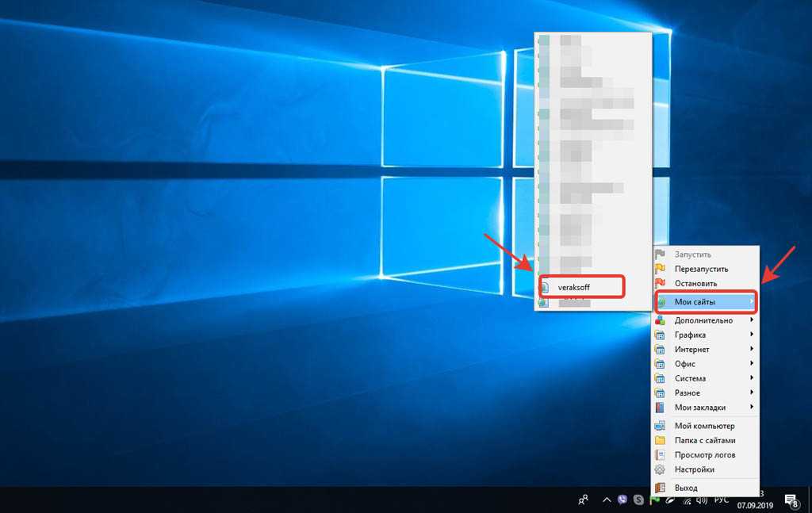
Task: Open the Просмотр логов entry
Action: pos(705,455)
